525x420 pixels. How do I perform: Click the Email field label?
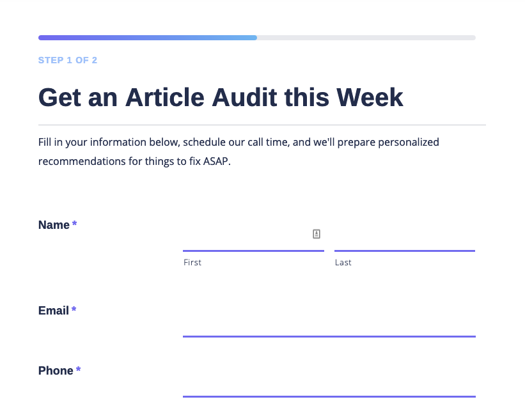point(53,311)
